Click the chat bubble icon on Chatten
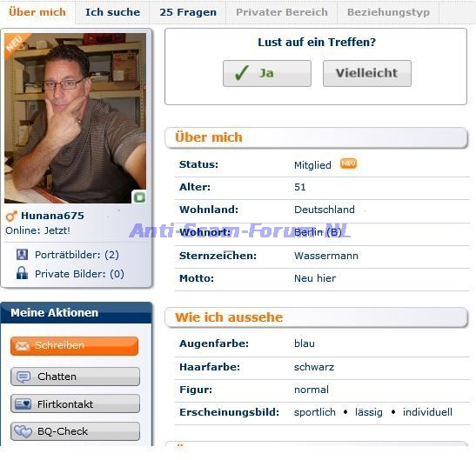The width and height of the screenshot is (476, 460). [23, 377]
